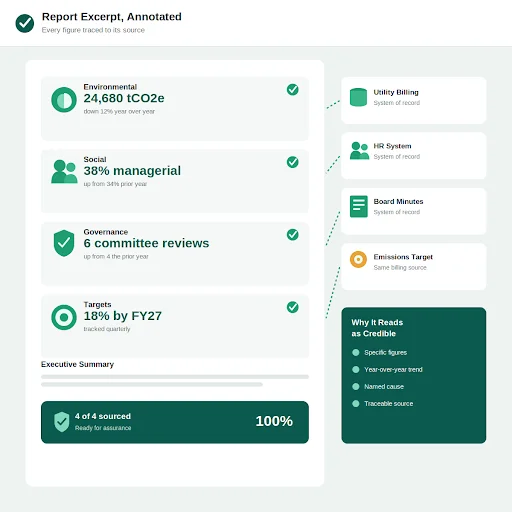
Task: Click the Governance shield icon
Action: [64, 243]
